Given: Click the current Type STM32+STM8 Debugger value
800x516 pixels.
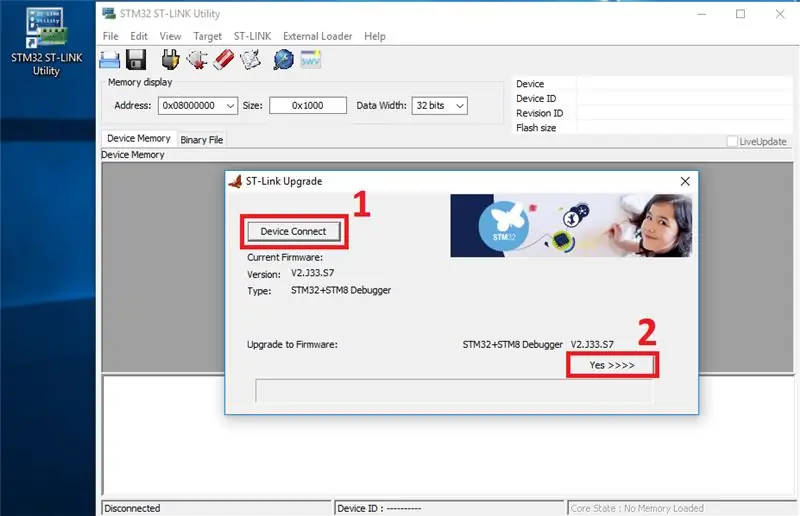Looking at the screenshot, I should (341, 290).
